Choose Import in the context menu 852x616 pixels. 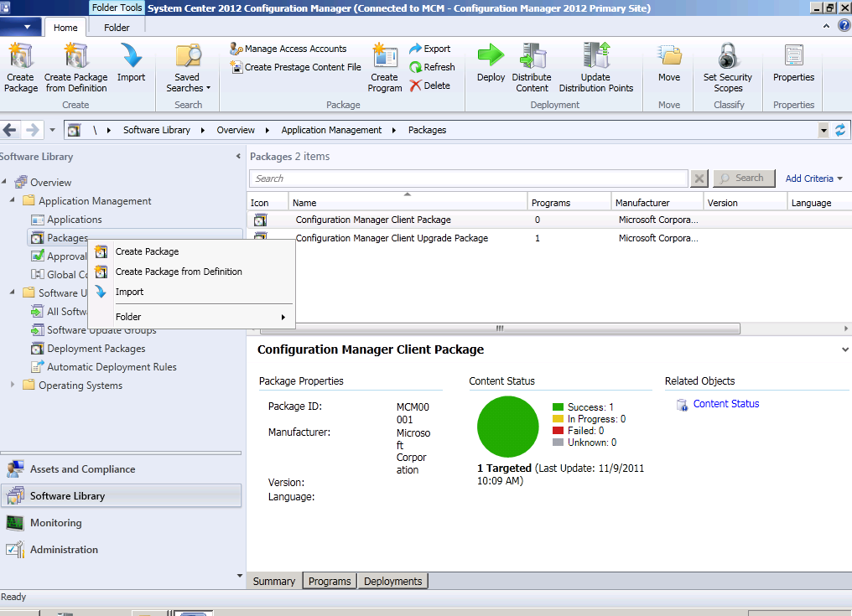(x=192, y=292)
